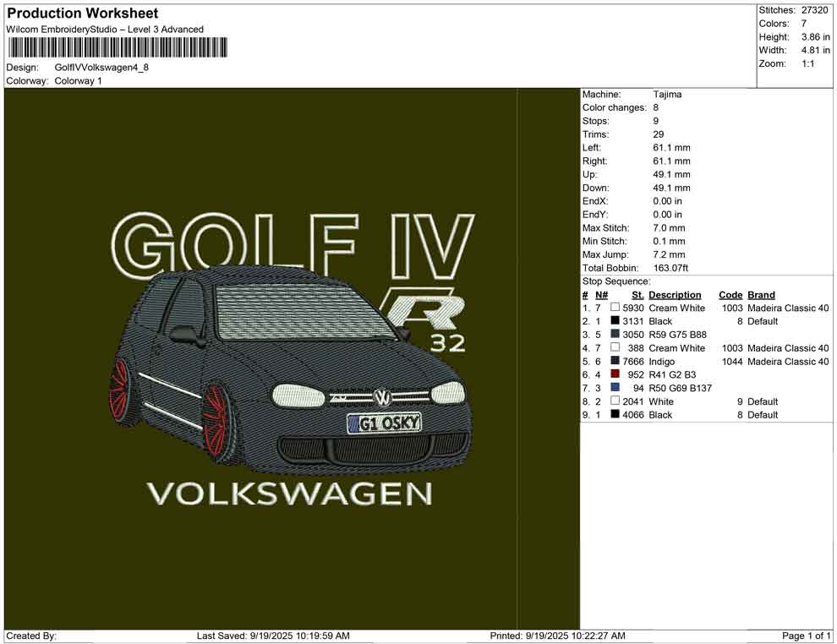Viewport: 837px width, 644px height.
Task: Click the White swatch in stop 8
Action: [615, 402]
